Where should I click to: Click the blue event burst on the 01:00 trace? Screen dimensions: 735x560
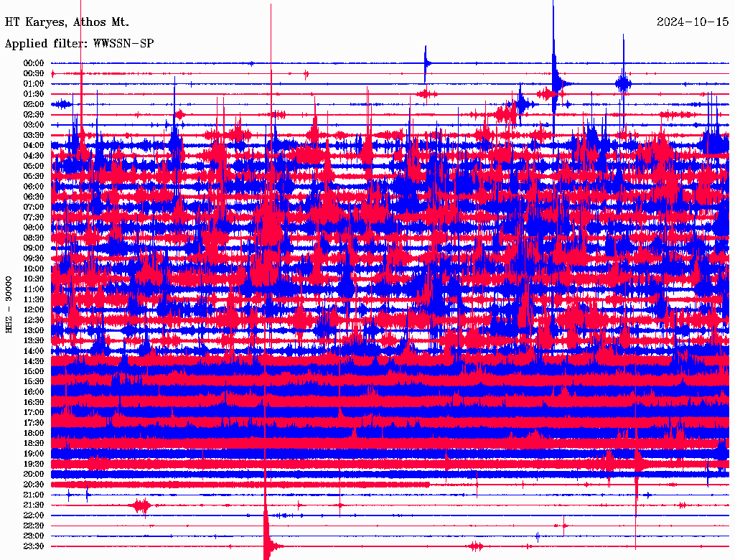(624, 83)
